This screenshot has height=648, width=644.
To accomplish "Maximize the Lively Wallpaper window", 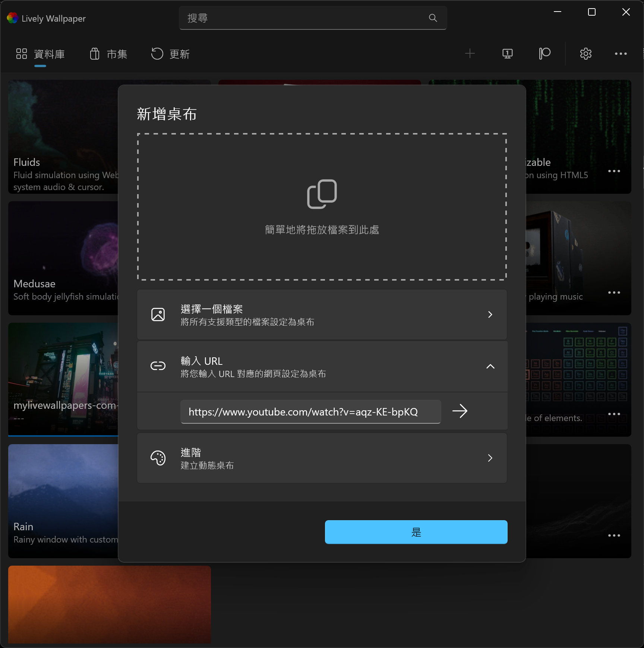I will 592,12.
